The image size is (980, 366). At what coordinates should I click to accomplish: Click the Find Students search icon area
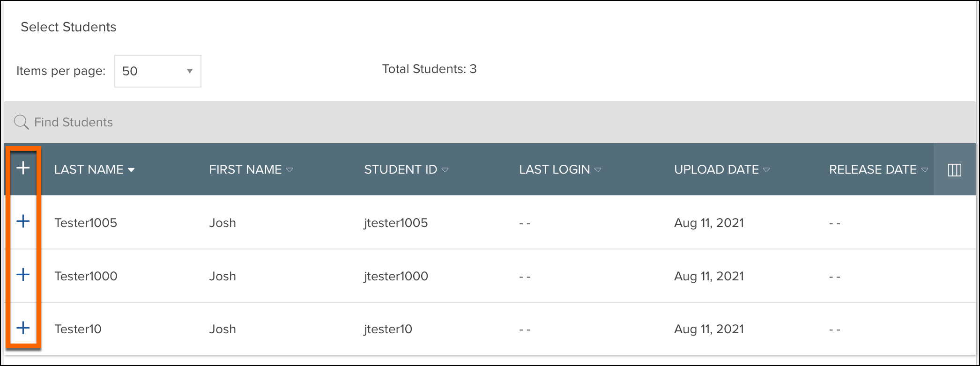click(x=21, y=122)
